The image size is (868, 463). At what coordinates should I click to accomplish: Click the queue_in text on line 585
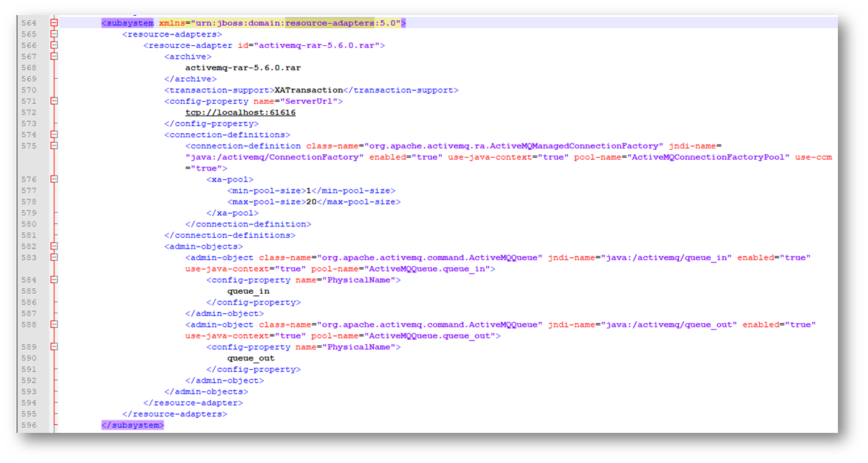pyautogui.click(x=249, y=291)
